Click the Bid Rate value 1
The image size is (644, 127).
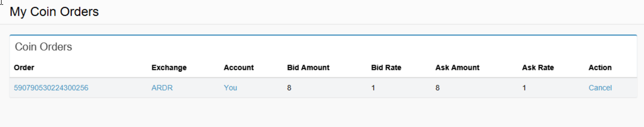coord(373,88)
